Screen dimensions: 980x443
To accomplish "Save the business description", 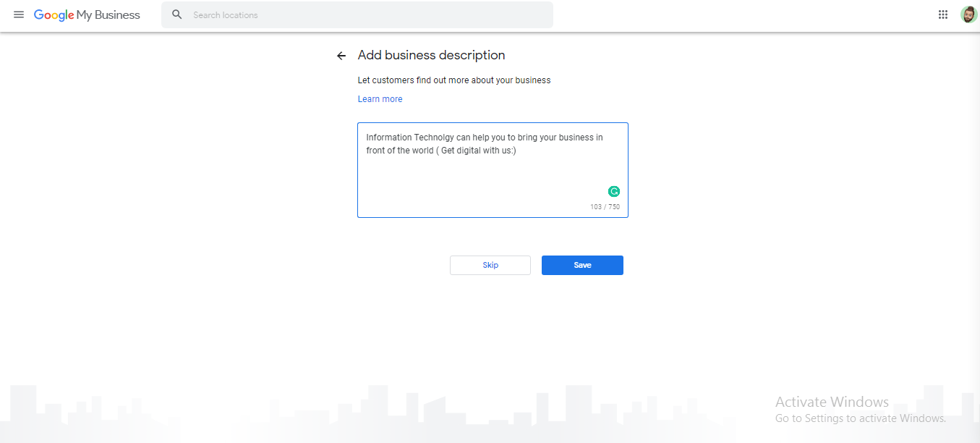I will coord(582,265).
